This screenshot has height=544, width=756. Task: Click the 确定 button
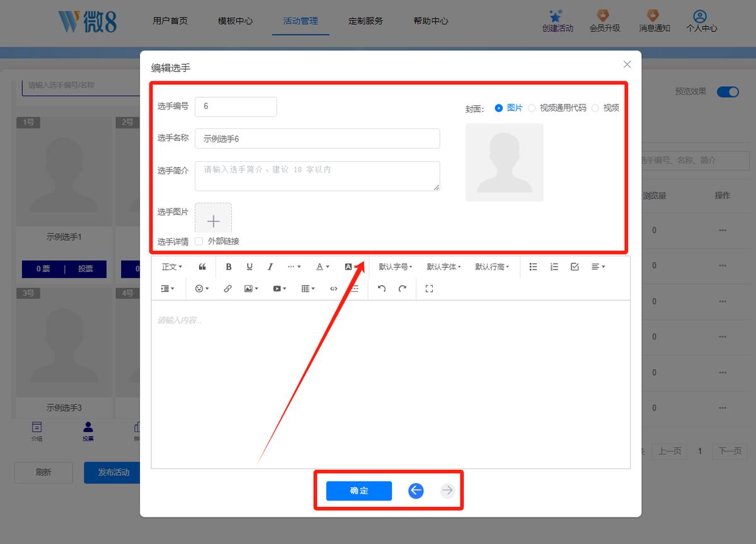359,490
